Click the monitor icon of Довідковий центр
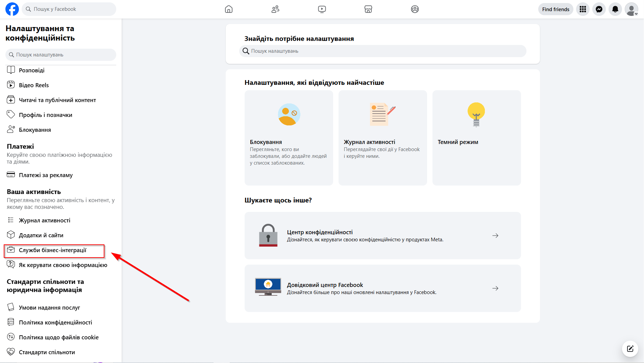The width and height of the screenshot is (644, 363). click(x=268, y=287)
